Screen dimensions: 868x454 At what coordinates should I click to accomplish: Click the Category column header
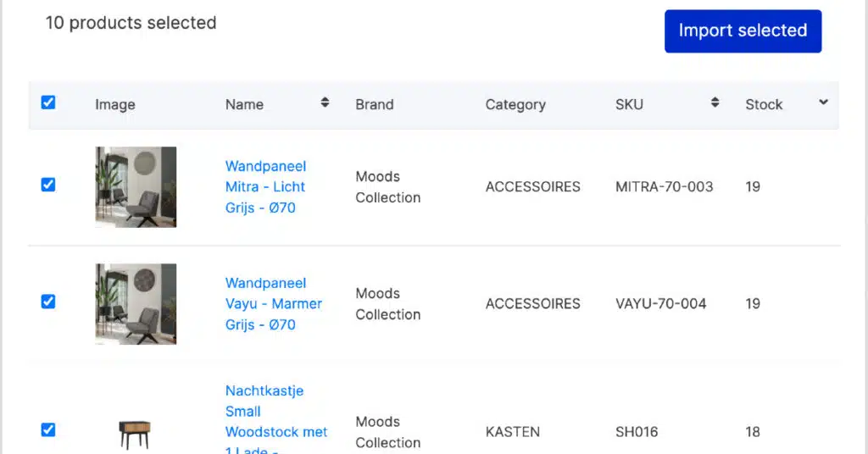tap(515, 104)
